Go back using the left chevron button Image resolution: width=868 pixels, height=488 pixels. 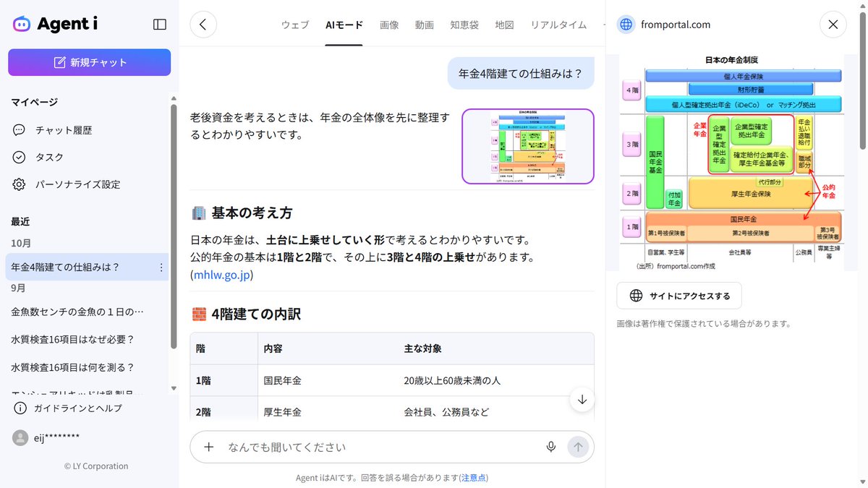tap(203, 24)
